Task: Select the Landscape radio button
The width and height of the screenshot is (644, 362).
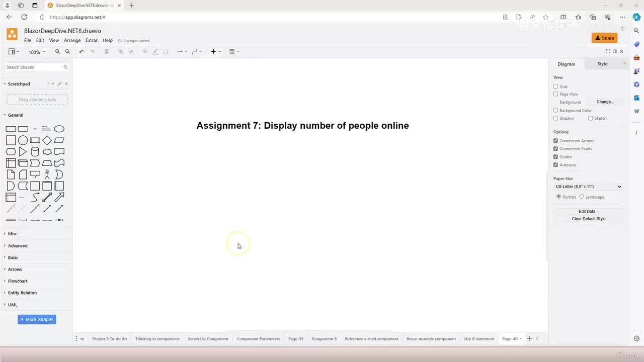Action: pyautogui.click(x=582, y=197)
